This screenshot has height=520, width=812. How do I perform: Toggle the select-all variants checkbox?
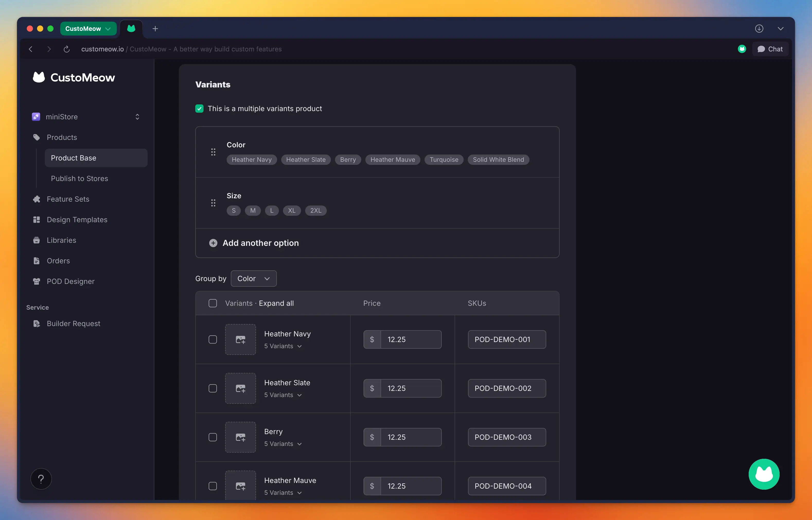pos(213,303)
